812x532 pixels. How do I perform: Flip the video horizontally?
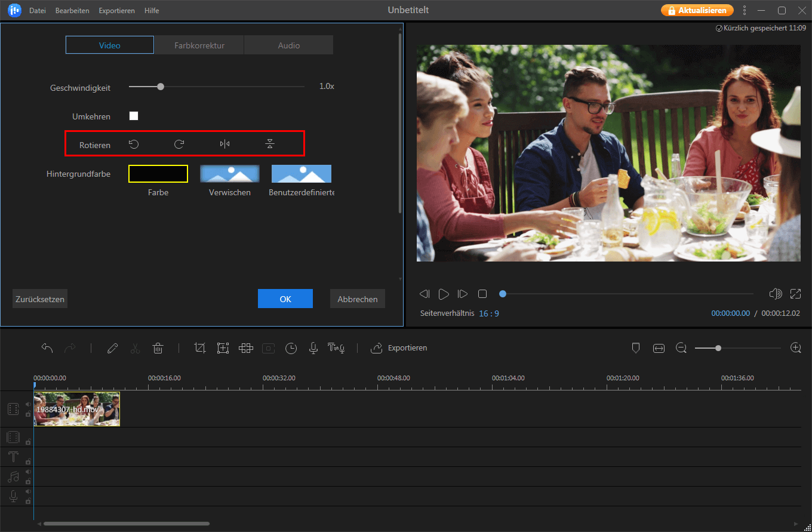coord(225,143)
